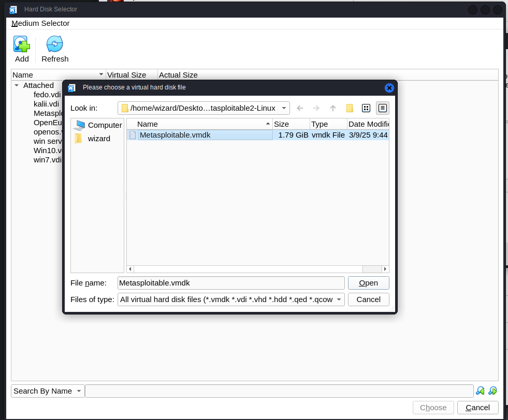The width and height of the screenshot is (508, 420).
Task: Switch file dialog to Detail View
Action: [383, 108]
